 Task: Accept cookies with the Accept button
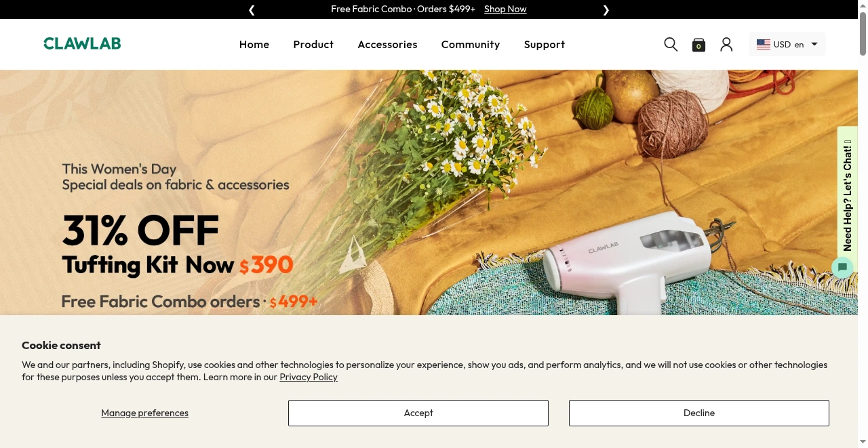(x=418, y=413)
